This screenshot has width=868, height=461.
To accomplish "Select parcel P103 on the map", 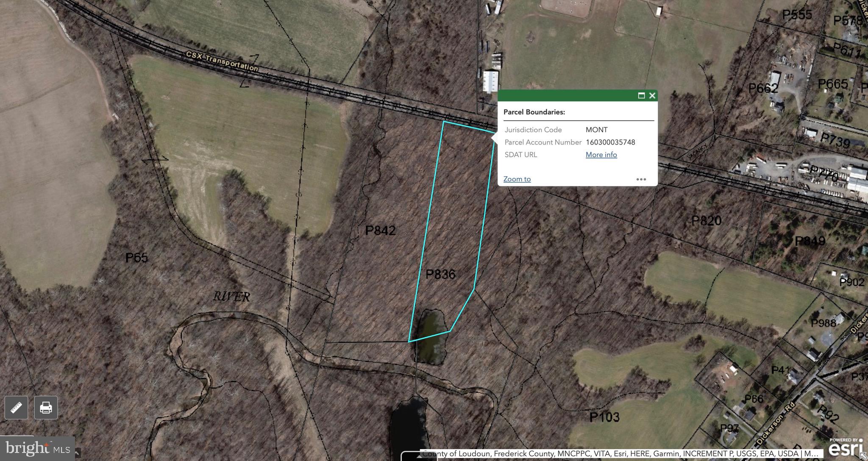I will click(x=604, y=417).
